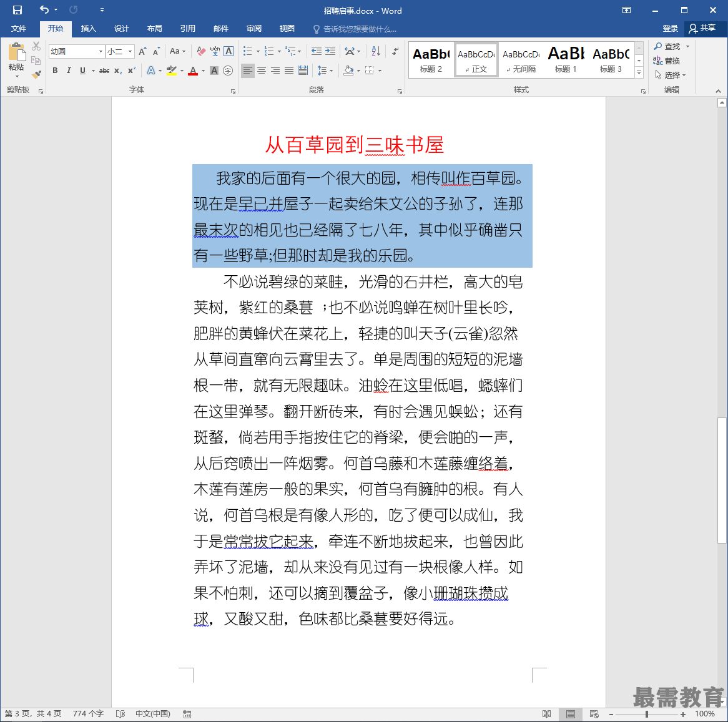Toggle character shading
Image resolution: width=728 pixels, height=722 pixels.
pos(214,71)
